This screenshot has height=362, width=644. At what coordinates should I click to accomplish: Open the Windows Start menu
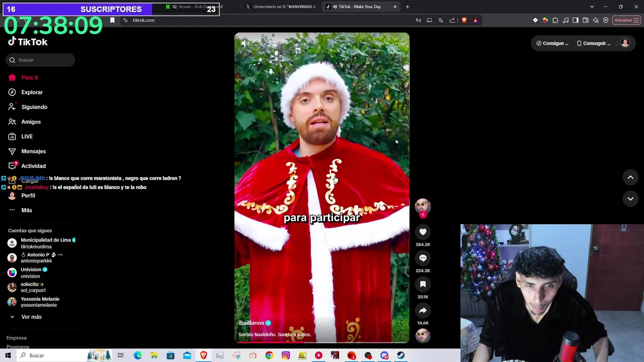point(8,355)
